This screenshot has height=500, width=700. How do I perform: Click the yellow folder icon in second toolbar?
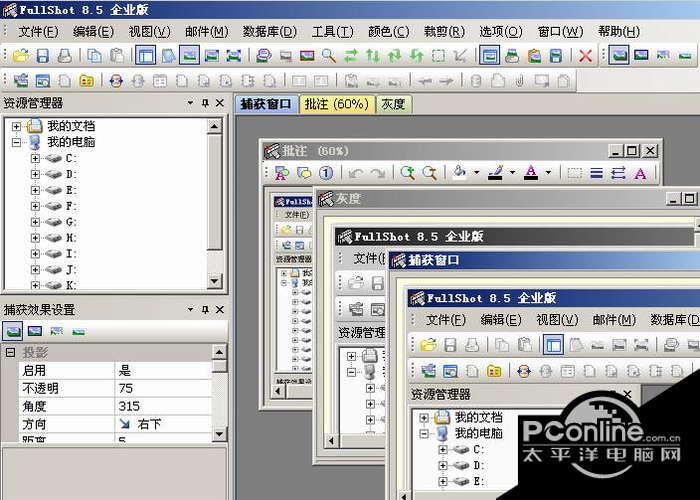pyautogui.click(x=86, y=81)
